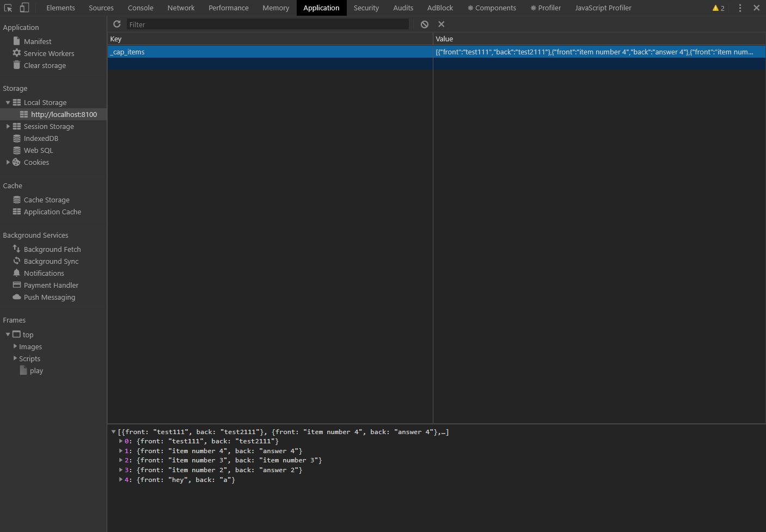Expand array item 2 item number 3
Screen dimensions: 766x532
[121, 460]
